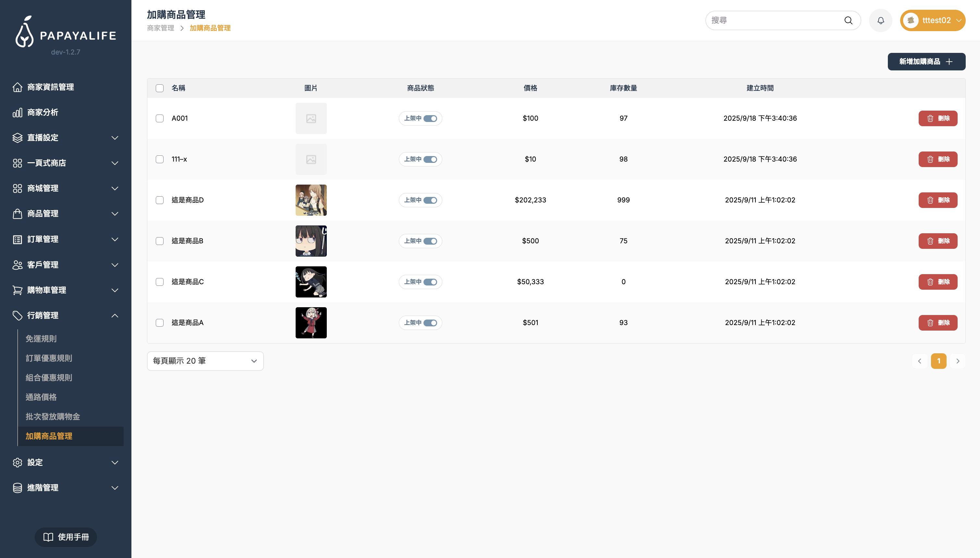980x558 pixels.
Task: Click the notification bell icon
Action: pyautogui.click(x=880, y=20)
